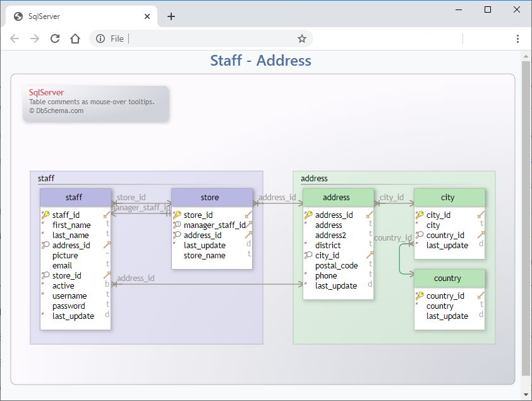Click the index icon beside staff store_id
Screen dimensions: 532x401
click(x=45, y=275)
